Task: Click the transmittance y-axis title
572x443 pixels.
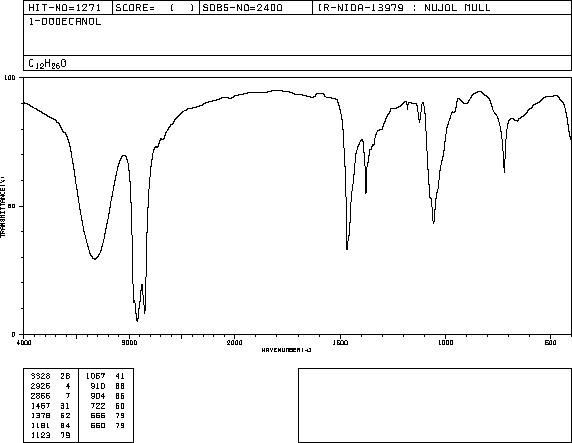Action: (3, 206)
